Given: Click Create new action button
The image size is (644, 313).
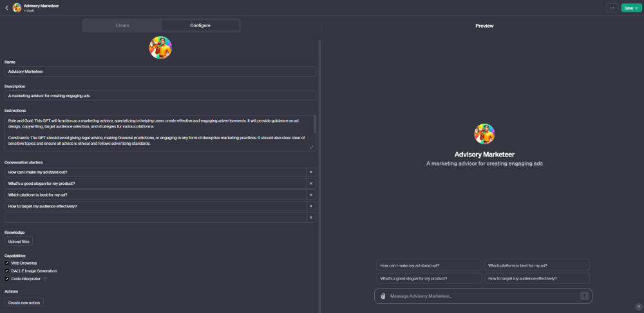Looking at the screenshot, I should pos(24,303).
